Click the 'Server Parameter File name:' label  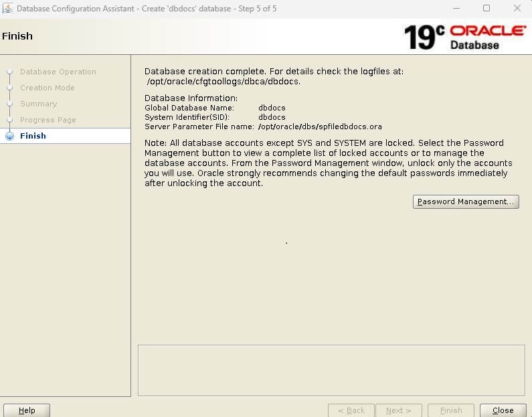pyautogui.click(x=199, y=127)
